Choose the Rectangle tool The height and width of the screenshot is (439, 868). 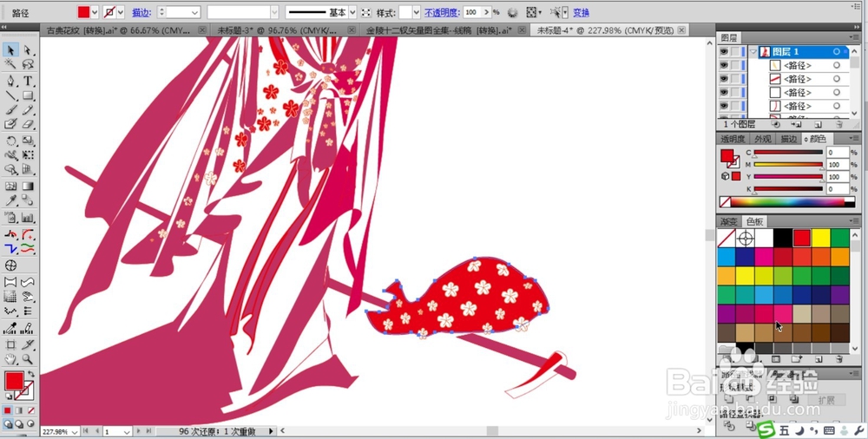click(28, 95)
